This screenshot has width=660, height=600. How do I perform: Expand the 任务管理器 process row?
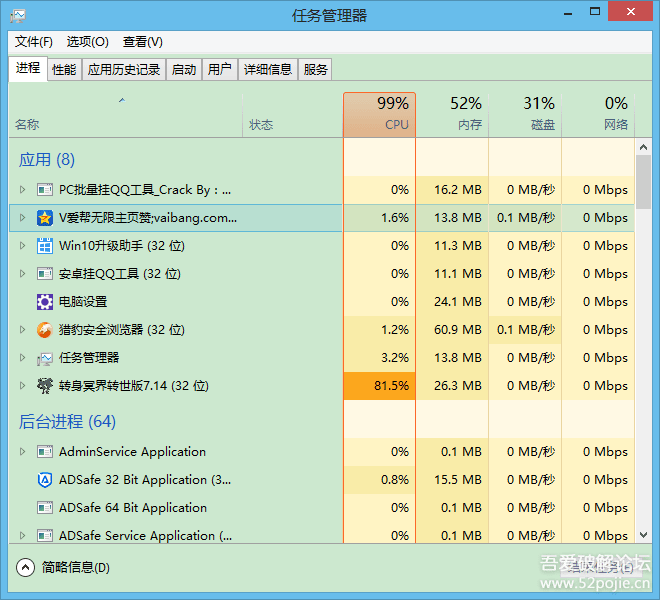click(22, 357)
